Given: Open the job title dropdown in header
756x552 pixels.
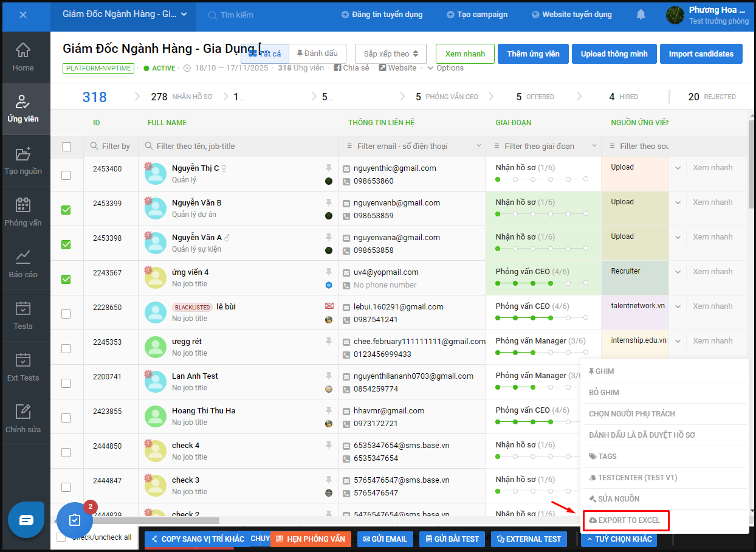Looking at the screenshot, I should pyautogui.click(x=125, y=14).
